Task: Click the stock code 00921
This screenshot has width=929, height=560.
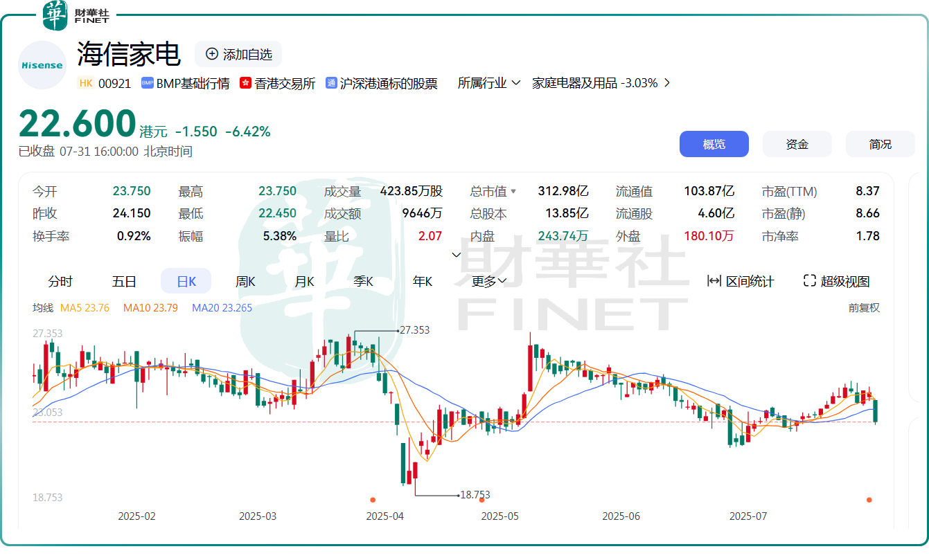Action: pos(114,83)
